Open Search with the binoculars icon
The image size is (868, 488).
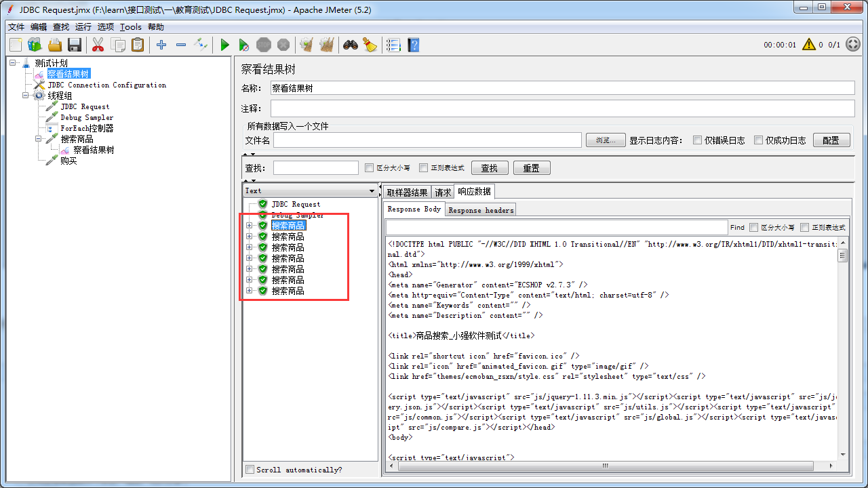pos(350,45)
